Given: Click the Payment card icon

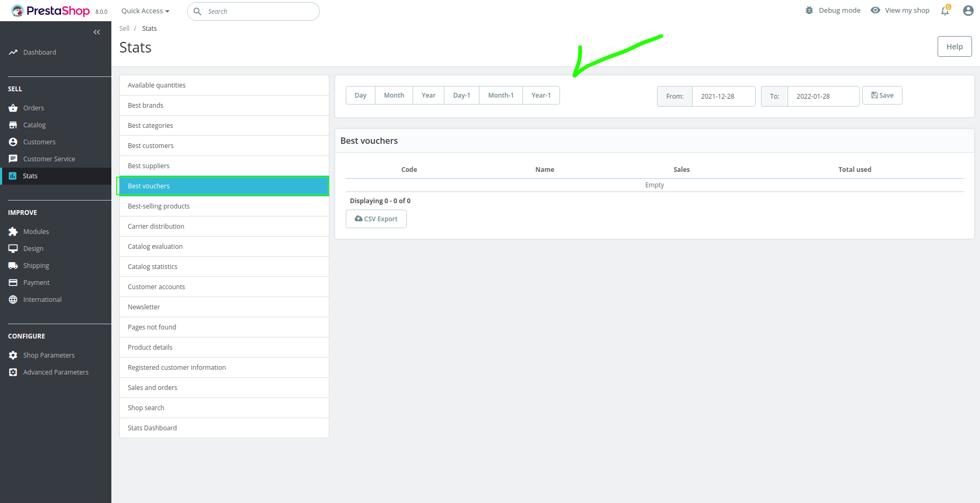Looking at the screenshot, I should (x=13, y=282).
